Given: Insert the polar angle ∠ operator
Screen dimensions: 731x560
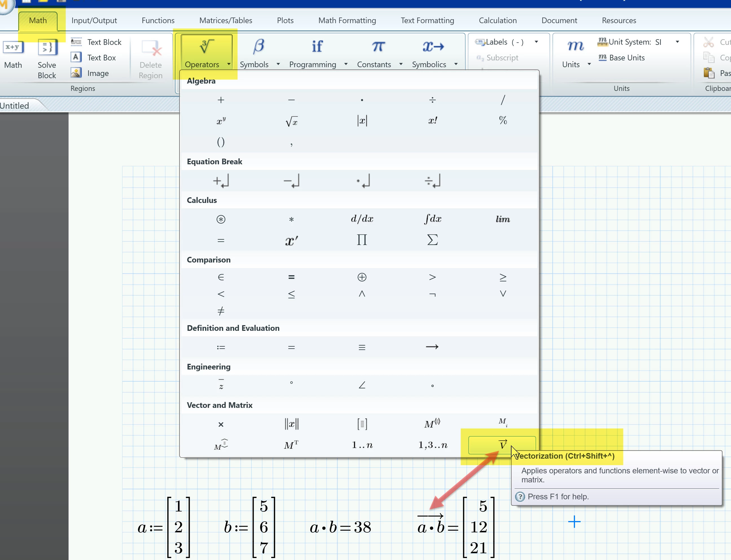Looking at the screenshot, I should point(362,385).
